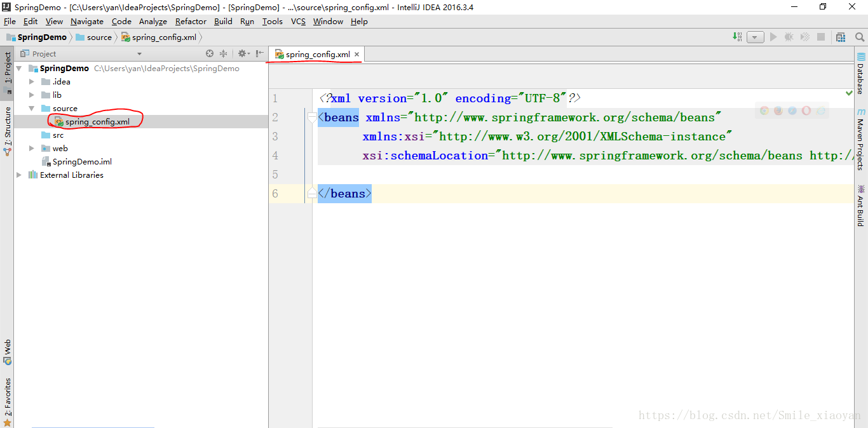Open the Window menu
The image size is (868, 428).
pyautogui.click(x=328, y=21)
